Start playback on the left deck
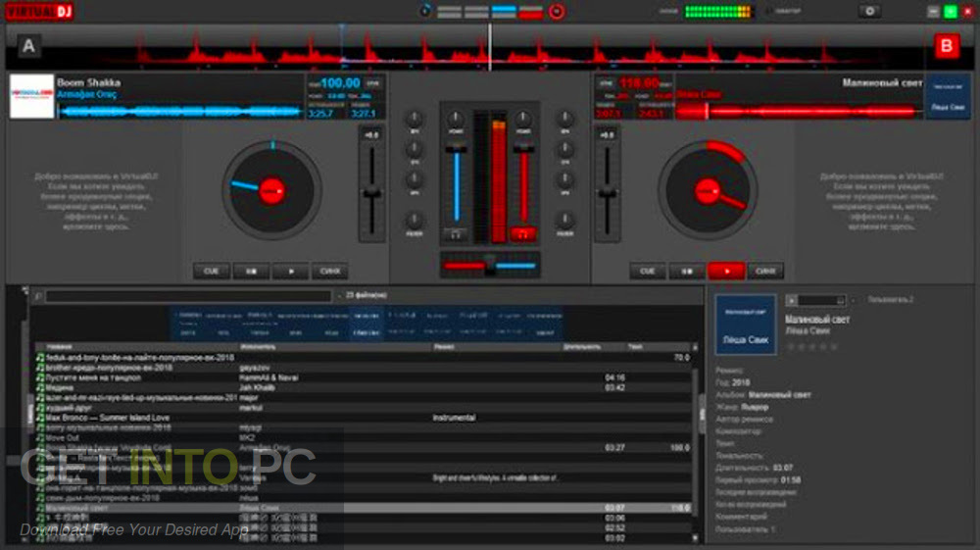Image resolution: width=980 pixels, height=550 pixels. (291, 272)
